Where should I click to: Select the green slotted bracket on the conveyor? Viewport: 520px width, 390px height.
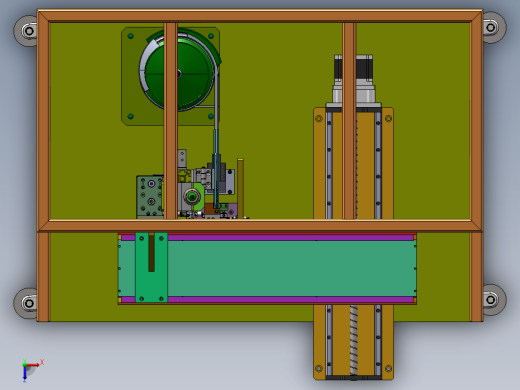151,268
